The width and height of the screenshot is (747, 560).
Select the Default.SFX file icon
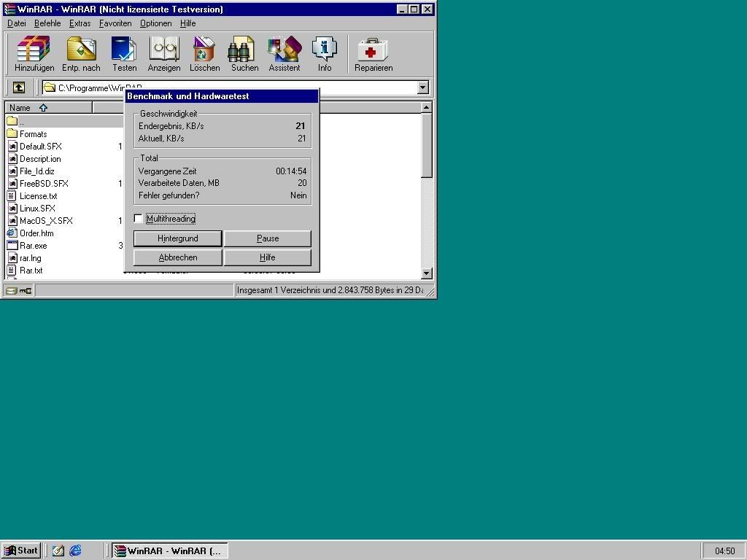pos(12,146)
